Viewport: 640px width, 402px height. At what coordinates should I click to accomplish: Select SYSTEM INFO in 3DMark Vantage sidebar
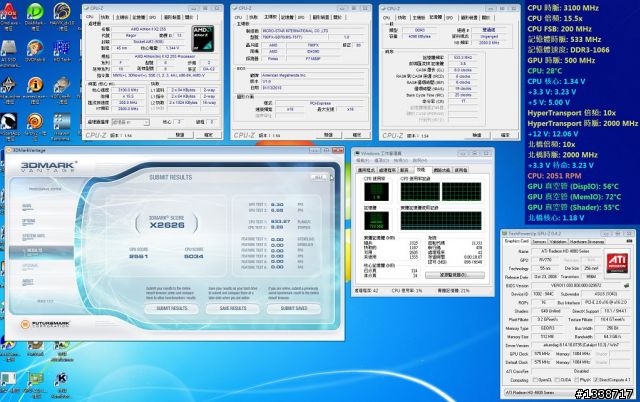click(x=33, y=236)
